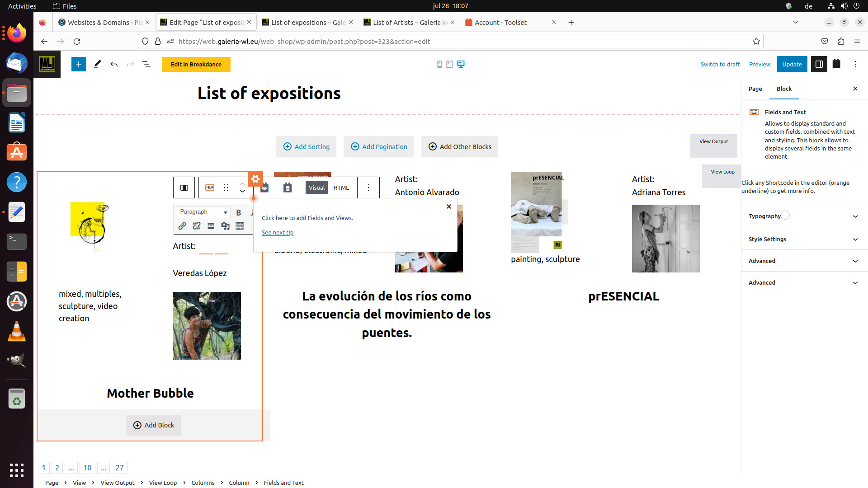Toggle the Settings sidebar

[x=819, y=64]
